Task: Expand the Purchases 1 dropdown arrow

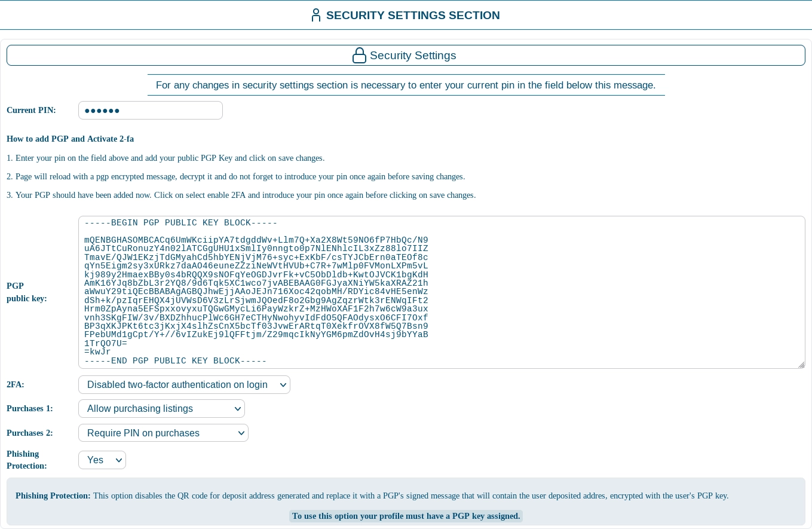Action: [x=238, y=409]
